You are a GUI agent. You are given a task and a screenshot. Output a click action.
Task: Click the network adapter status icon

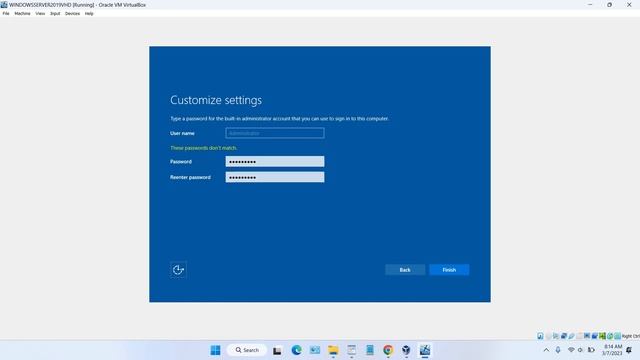[564, 336]
